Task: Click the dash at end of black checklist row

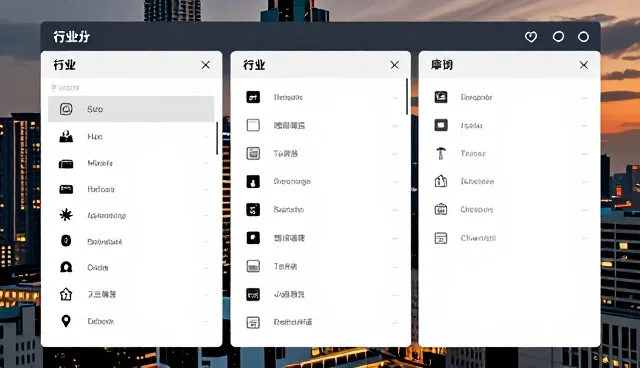Action: click(x=584, y=98)
